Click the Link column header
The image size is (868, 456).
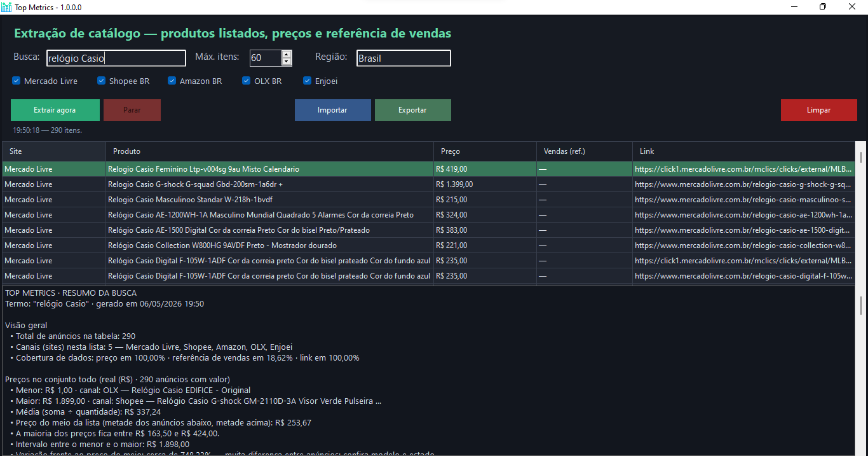pyautogui.click(x=743, y=151)
